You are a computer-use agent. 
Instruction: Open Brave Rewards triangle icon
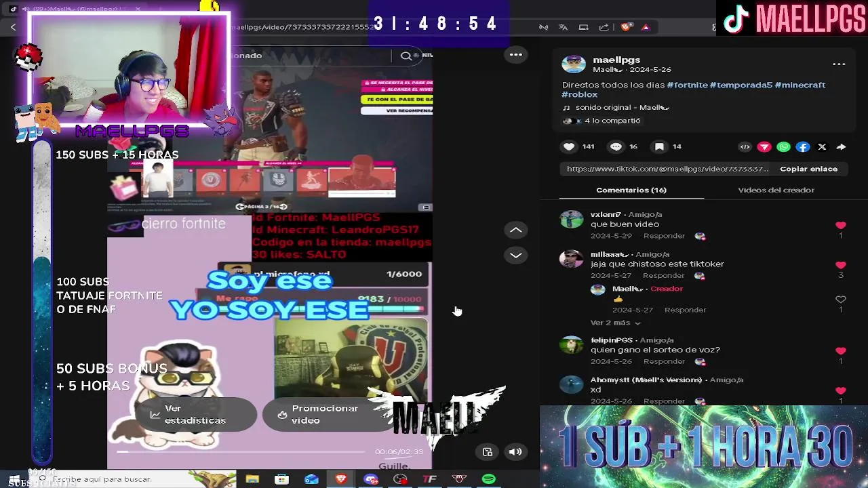(x=646, y=27)
